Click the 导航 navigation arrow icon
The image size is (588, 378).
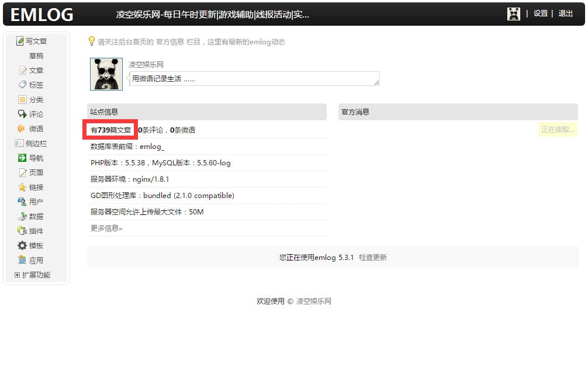point(23,158)
